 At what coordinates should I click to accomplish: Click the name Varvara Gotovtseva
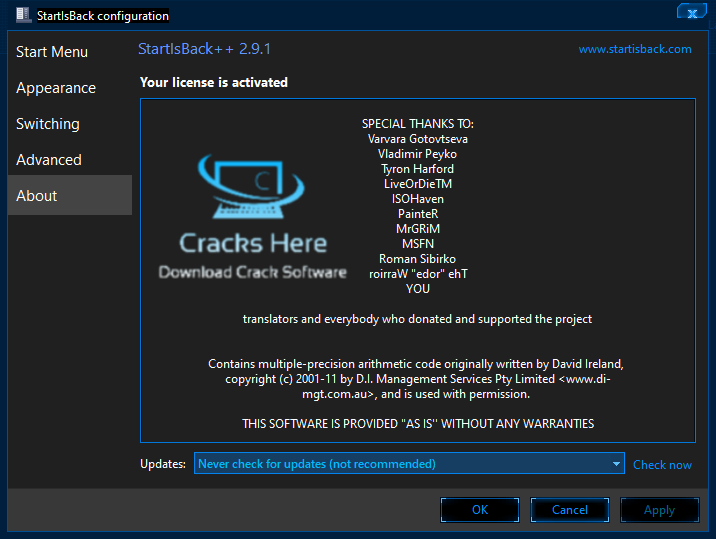coord(418,139)
